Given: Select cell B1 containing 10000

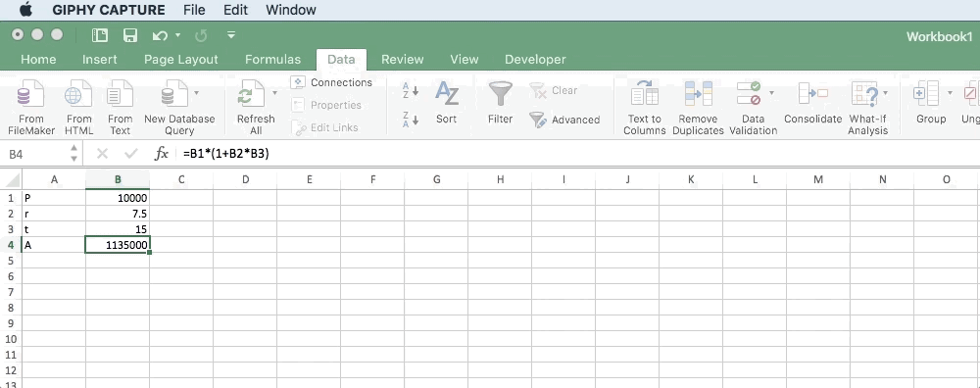Looking at the screenshot, I should click(x=118, y=198).
